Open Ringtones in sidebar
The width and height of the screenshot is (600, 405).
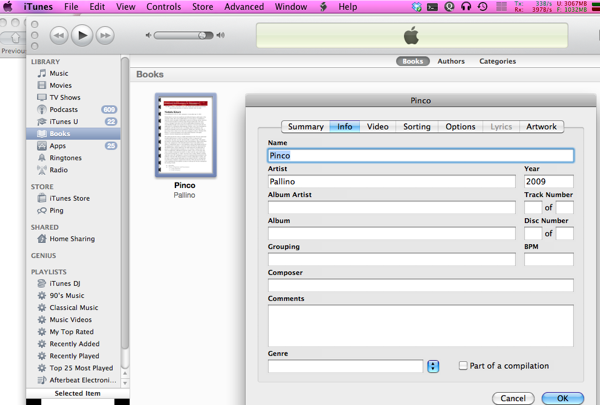[x=65, y=158]
